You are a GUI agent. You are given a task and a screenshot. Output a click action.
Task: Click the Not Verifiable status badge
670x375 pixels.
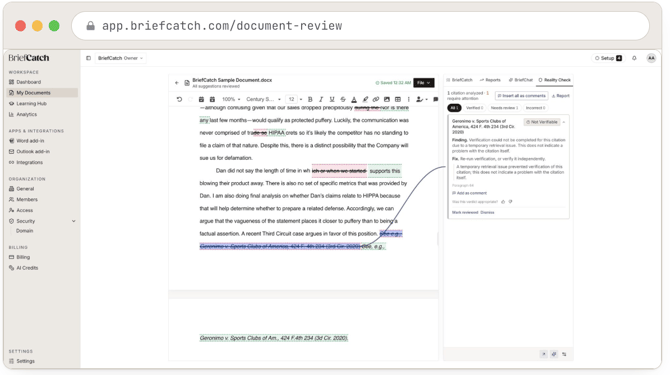(542, 122)
